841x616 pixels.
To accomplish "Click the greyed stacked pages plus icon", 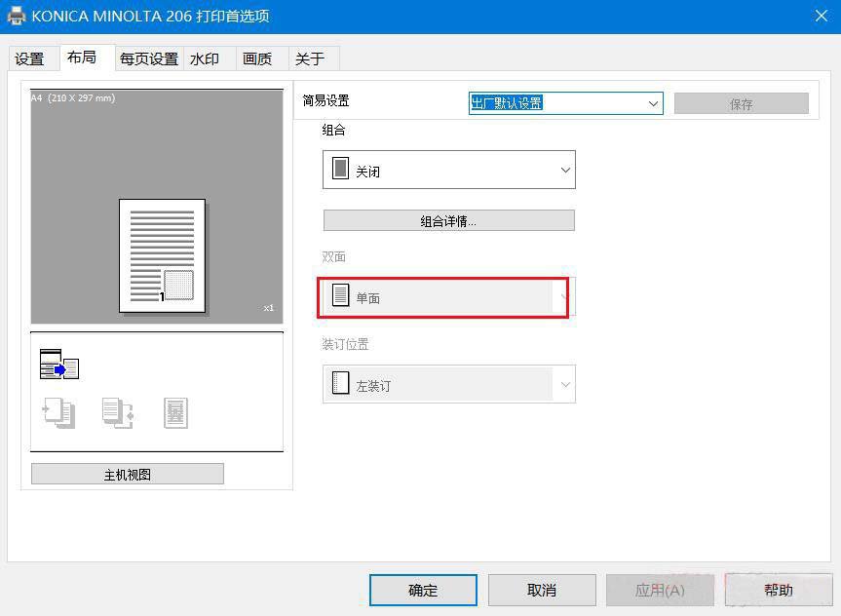I will pos(59,412).
